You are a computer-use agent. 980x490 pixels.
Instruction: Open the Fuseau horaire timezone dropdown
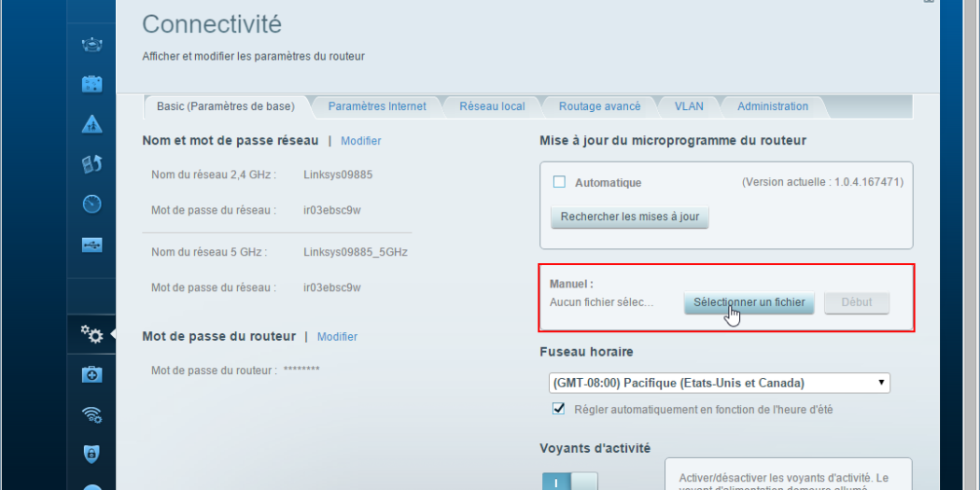(719, 383)
